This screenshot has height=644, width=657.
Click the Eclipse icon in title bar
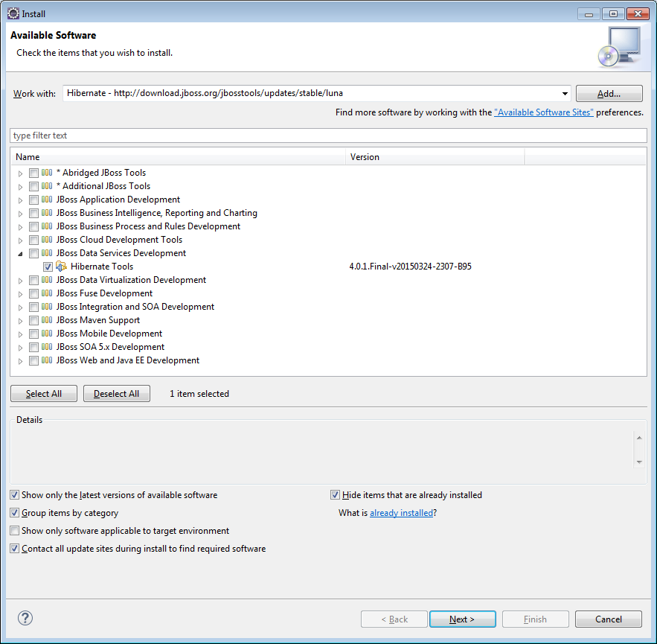13,13
